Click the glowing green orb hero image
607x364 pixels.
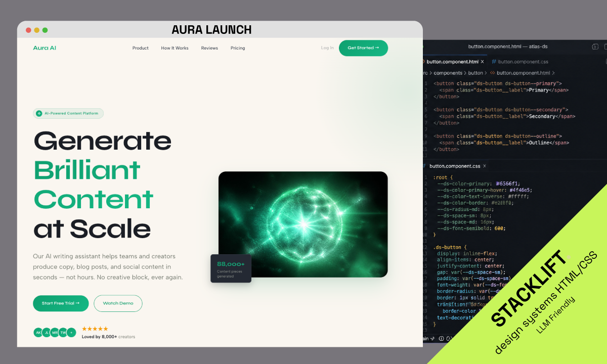pyautogui.click(x=303, y=224)
